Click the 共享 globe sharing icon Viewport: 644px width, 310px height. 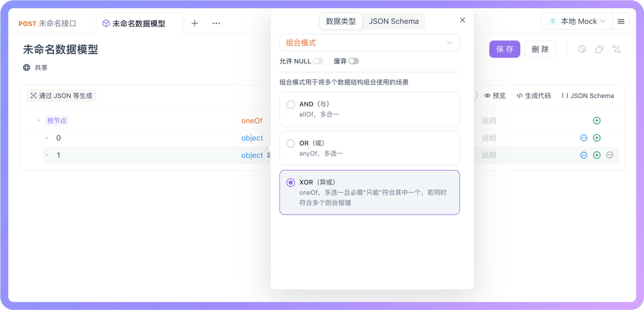[26, 67]
